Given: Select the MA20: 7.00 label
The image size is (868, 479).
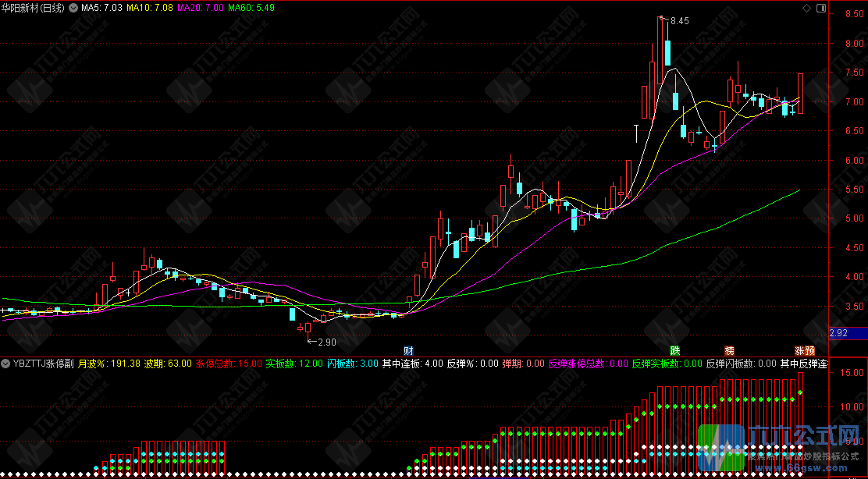Looking at the screenshot, I should 201,8.
